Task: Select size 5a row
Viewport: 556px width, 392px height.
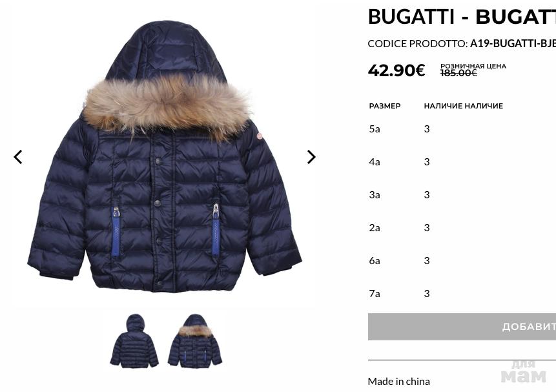Action: pos(462,129)
